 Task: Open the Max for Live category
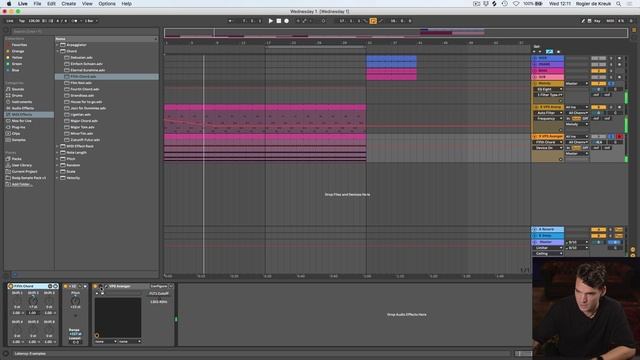[21, 121]
